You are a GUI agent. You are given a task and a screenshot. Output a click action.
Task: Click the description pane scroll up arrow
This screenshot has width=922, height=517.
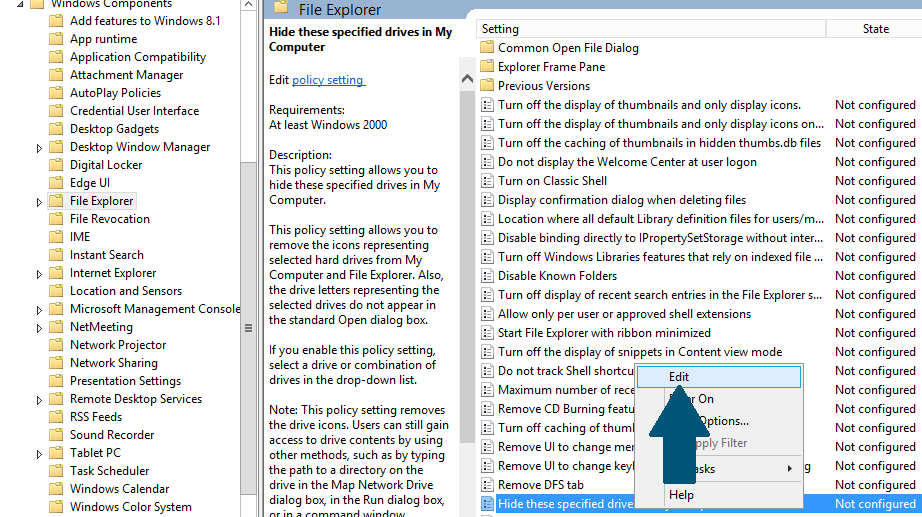coord(467,79)
